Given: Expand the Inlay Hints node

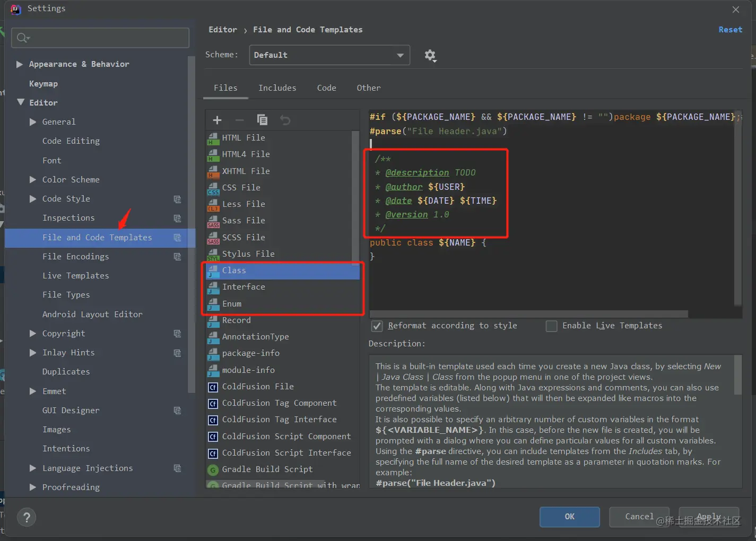Looking at the screenshot, I should pos(33,353).
